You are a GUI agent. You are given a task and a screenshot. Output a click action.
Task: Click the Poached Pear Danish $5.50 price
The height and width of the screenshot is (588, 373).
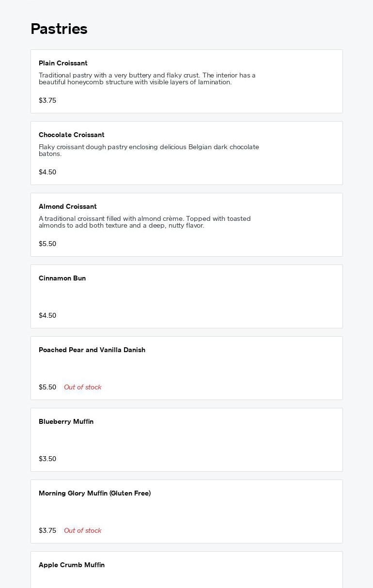pyautogui.click(x=47, y=387)
